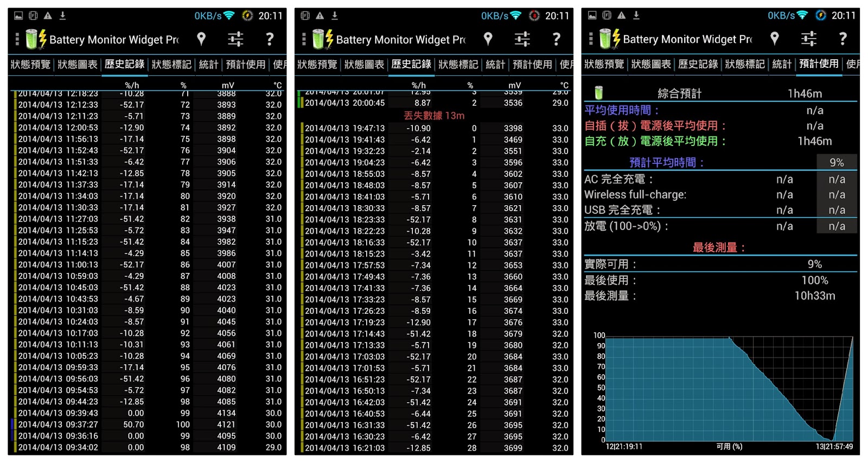The width and height of the screenshot is (868, 463).
Task: Tap the 自充（放）電源後平均使用 row
Action: tap(720, 141)
